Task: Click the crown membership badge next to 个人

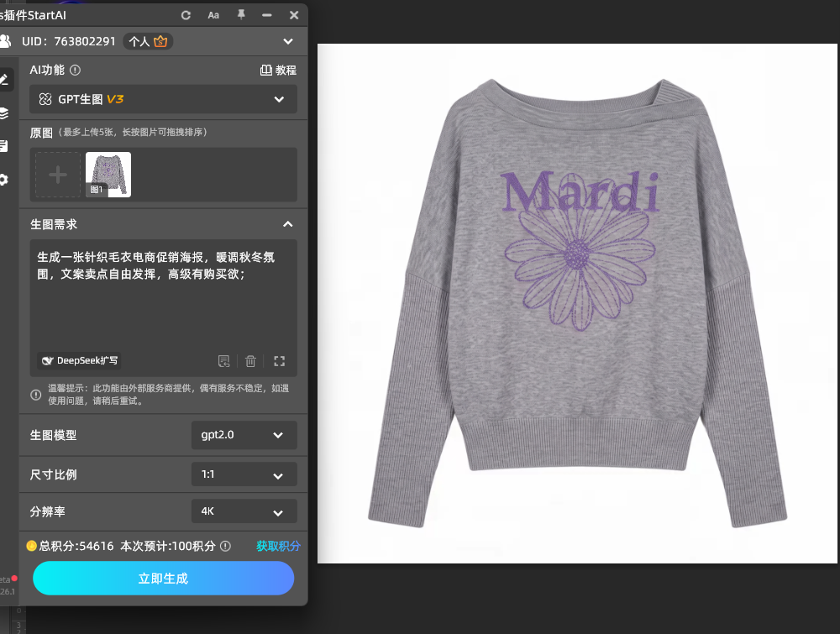Action: [160, 41]
